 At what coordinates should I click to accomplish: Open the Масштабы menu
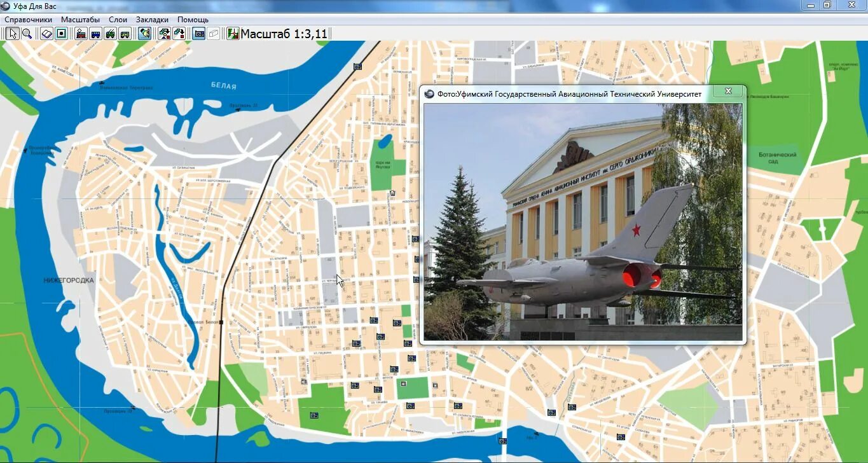(x=80, y=20)
